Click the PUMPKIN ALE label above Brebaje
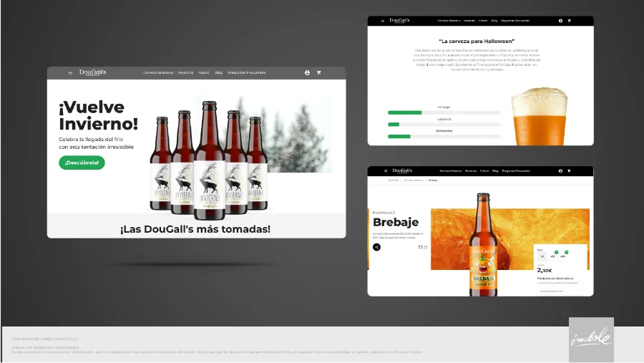Screen dimensions: 644x363 click(384, 213)
